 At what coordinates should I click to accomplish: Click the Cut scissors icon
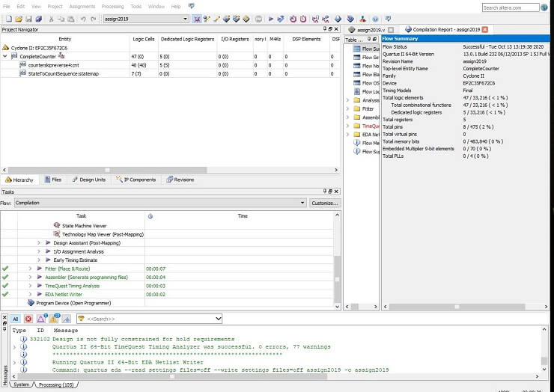(x=51, y=19)
